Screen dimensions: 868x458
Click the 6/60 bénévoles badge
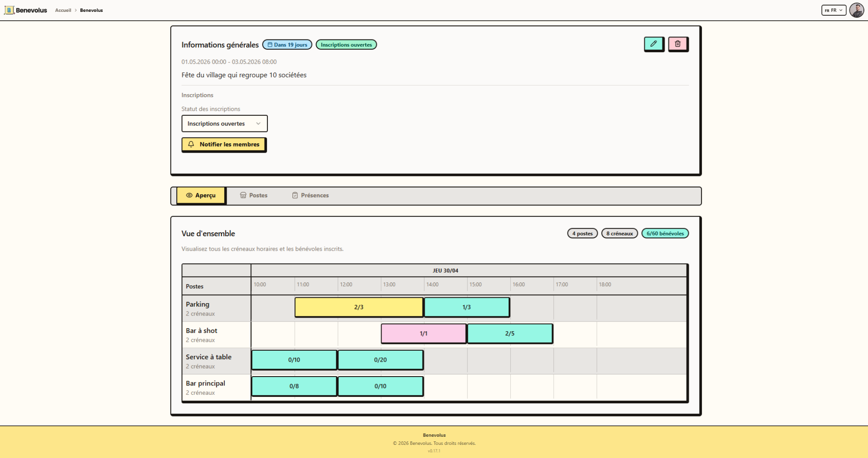665,233
